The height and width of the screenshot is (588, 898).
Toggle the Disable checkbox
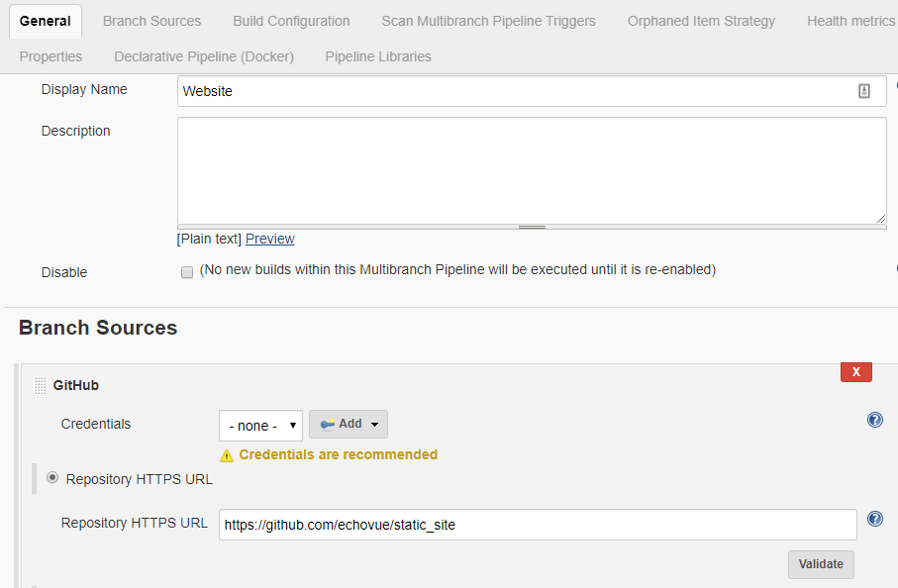point(187,272)
